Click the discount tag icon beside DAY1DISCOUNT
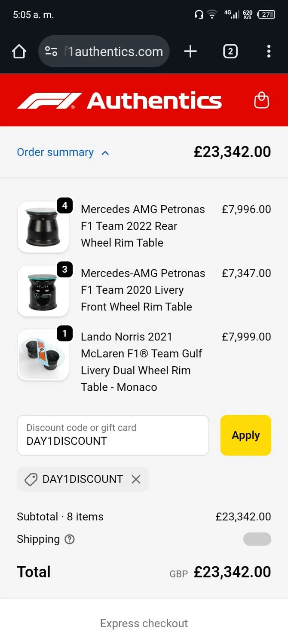Viewport: 288px width, 644px height. point(31,479)
